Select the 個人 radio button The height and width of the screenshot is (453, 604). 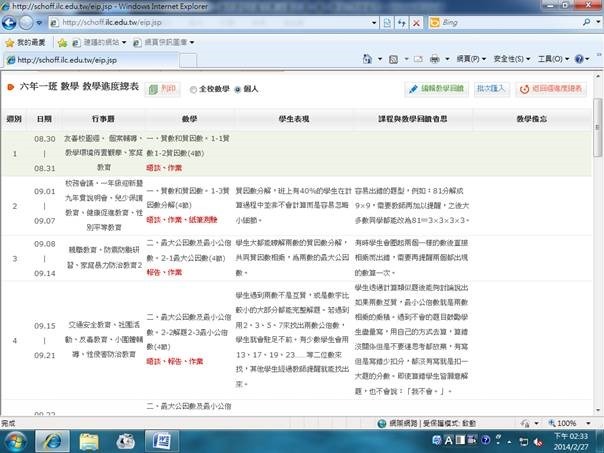click(x=238, y=89)
